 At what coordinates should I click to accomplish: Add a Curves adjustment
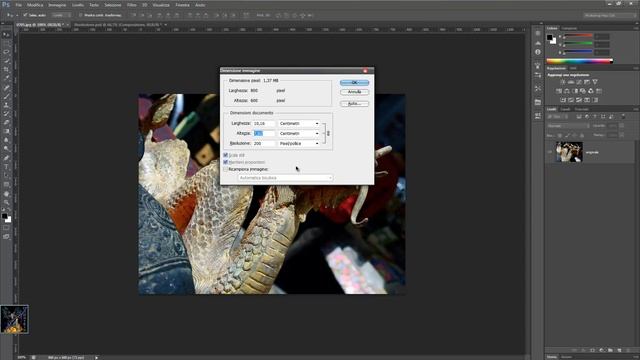[x=579, y=82]
